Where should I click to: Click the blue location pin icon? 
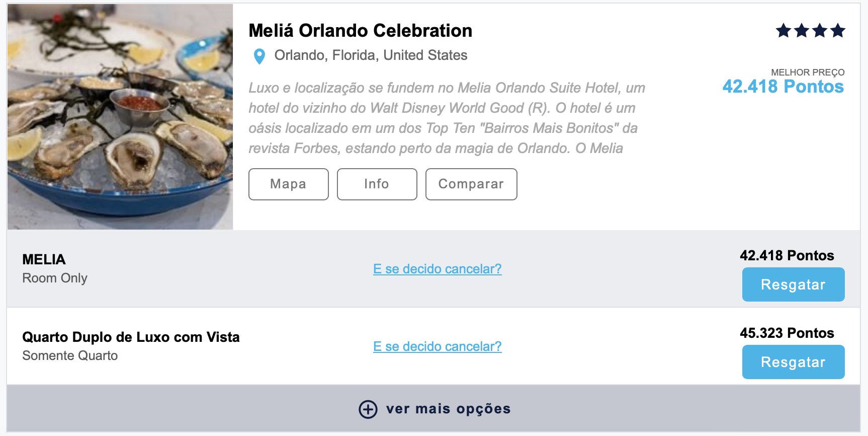click(x=259, y=56)
